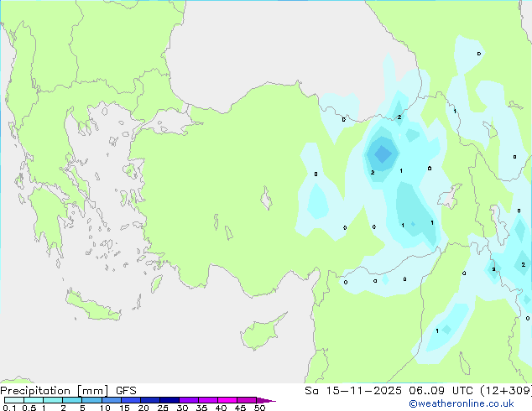
Task: Click the island of Crete on the map
Action: [93, 307]
